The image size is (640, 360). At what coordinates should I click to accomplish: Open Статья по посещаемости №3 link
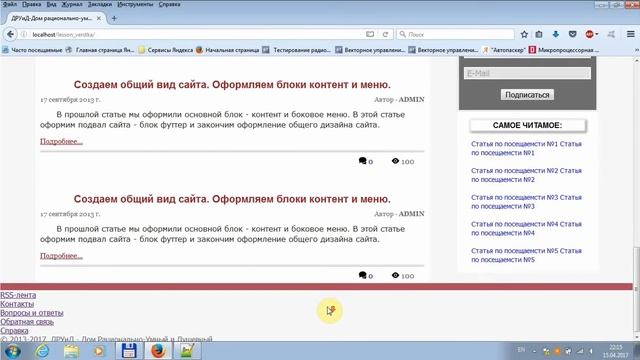526,202
